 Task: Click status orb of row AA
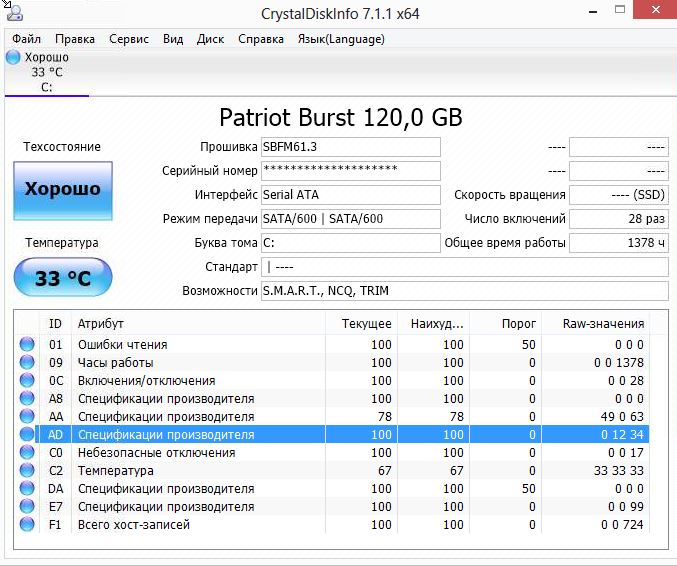click(27, 416)
